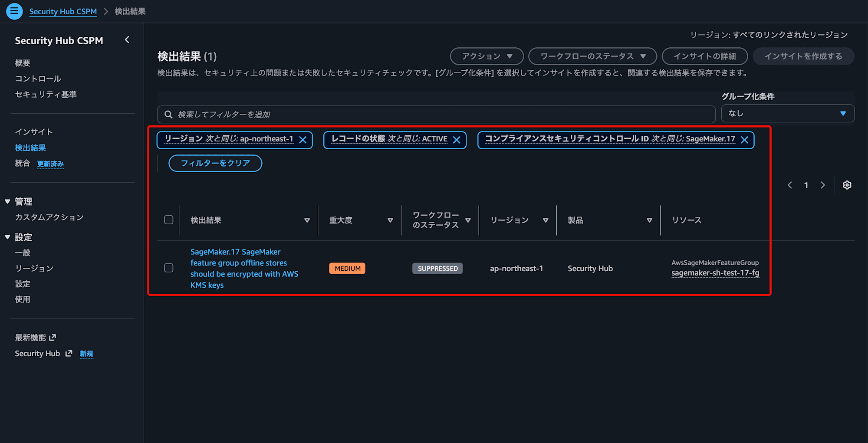Open インサイト in sidebar
The width and height of the screenshot is (868, 443).
34,132
